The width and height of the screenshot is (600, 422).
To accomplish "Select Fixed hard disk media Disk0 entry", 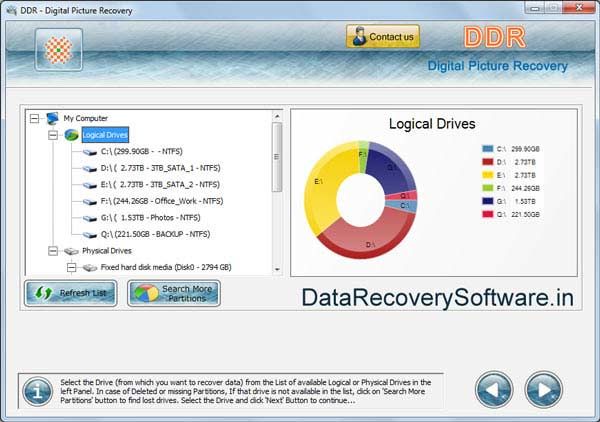I will pyautogui.click(x=166, y=267).
